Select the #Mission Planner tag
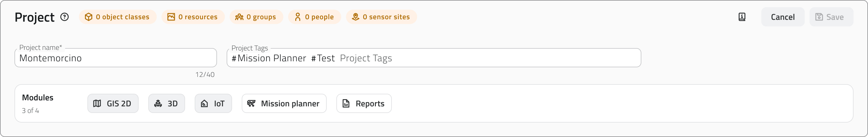The width and height of the screenshot is (868, 137). click(269, 58)
